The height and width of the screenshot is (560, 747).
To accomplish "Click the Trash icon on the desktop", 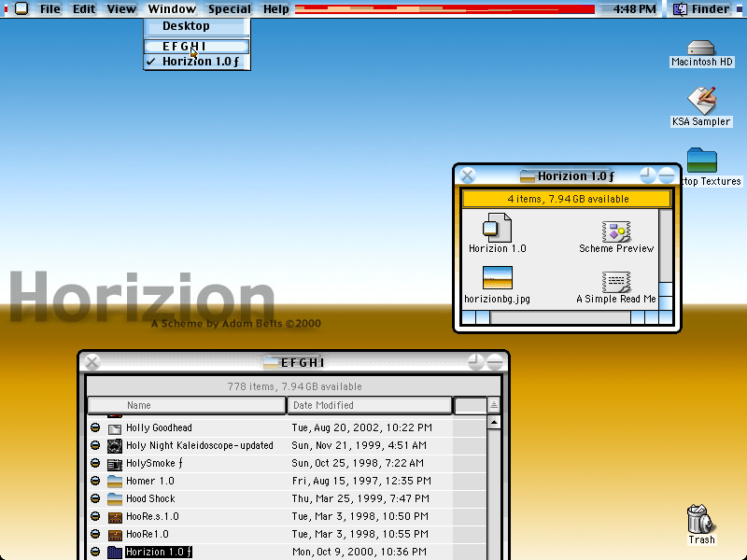I will (x=700, y=520).
